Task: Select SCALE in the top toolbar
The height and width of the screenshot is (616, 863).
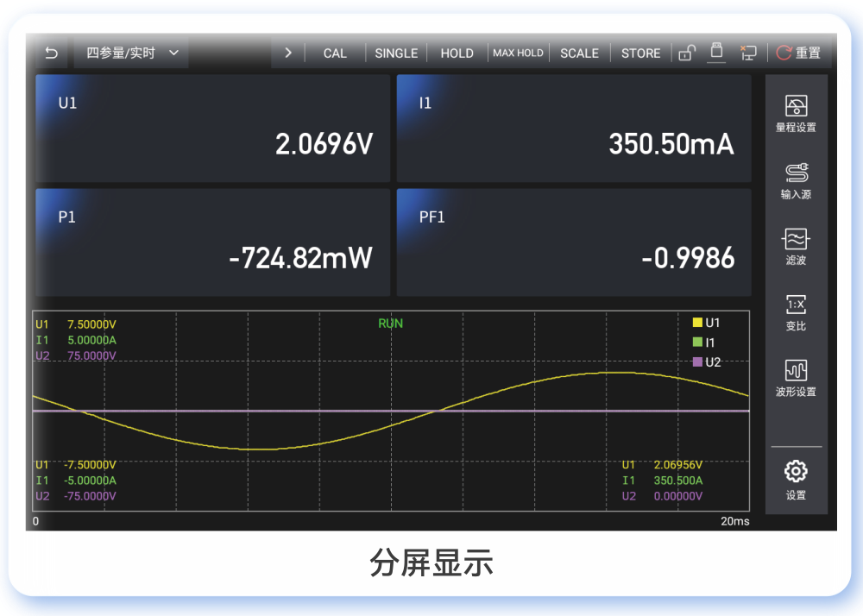Action: tap(579, 53)
